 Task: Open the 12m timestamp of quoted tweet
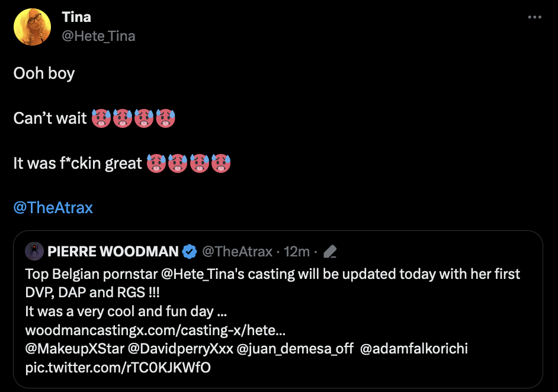pos(297,252)
